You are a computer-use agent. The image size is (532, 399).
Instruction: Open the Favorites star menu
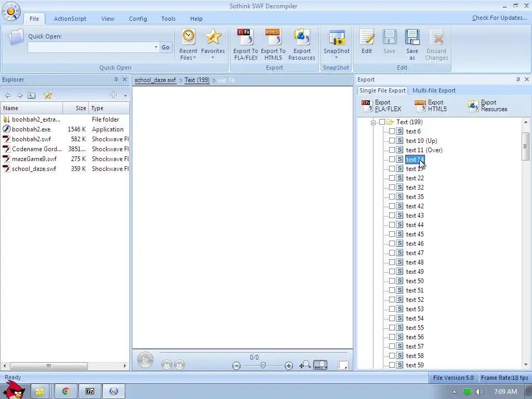pos(212,45)
